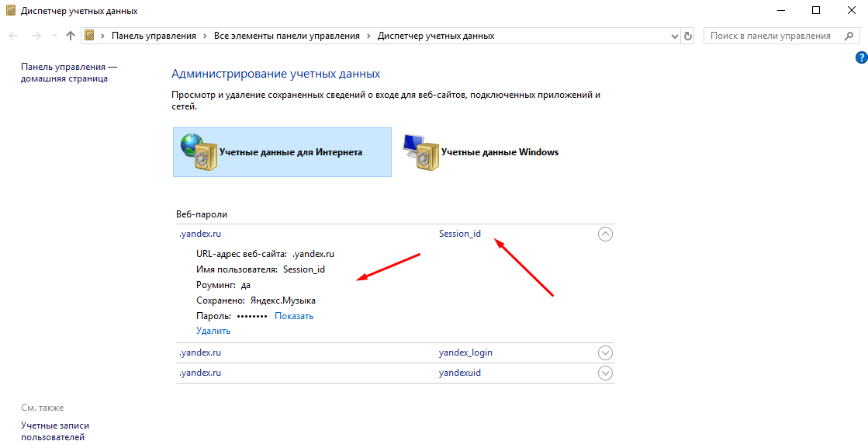Click the control panel search field
The image size is (868, 448).
[x=773, y=36]
